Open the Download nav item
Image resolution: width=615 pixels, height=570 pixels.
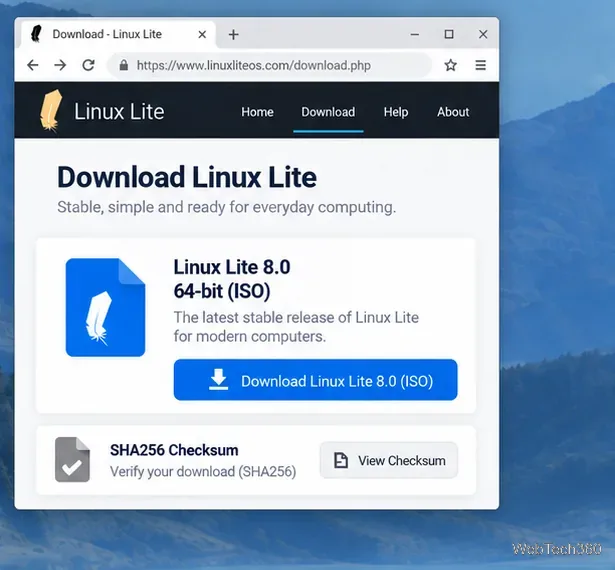point(328,112)
